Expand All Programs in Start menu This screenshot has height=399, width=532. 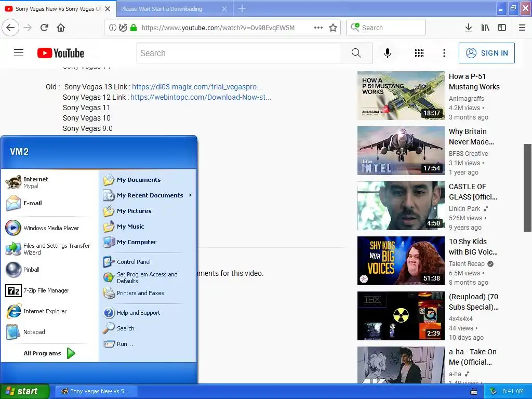(x=49, y=353)
